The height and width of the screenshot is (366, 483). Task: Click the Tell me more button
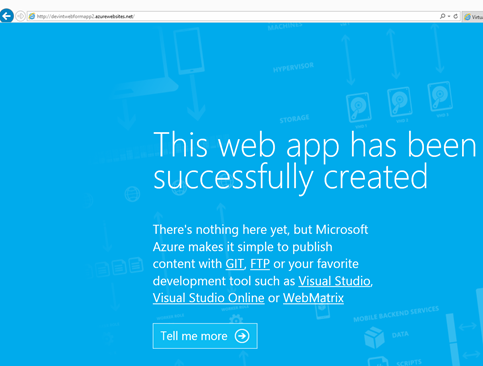click(x=205, y=336)
